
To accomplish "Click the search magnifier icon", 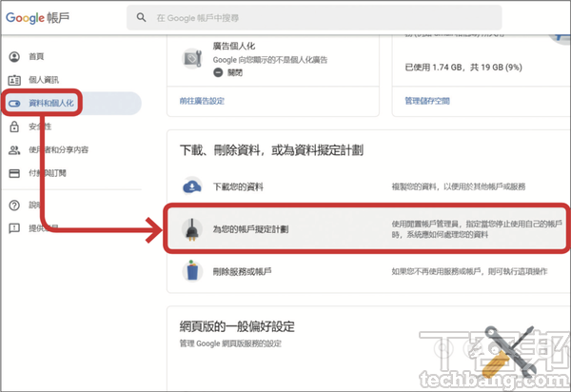I will [x=141, y=17].
